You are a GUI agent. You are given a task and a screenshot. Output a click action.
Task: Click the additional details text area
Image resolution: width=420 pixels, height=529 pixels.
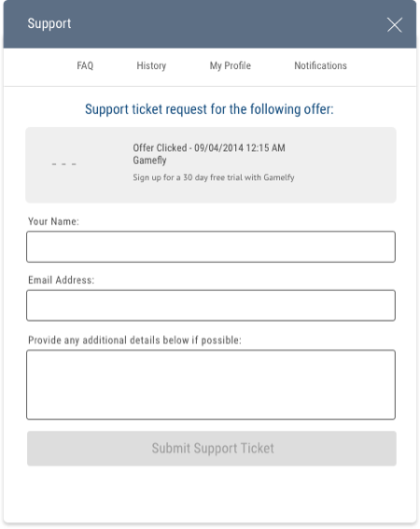click(211, 384)
